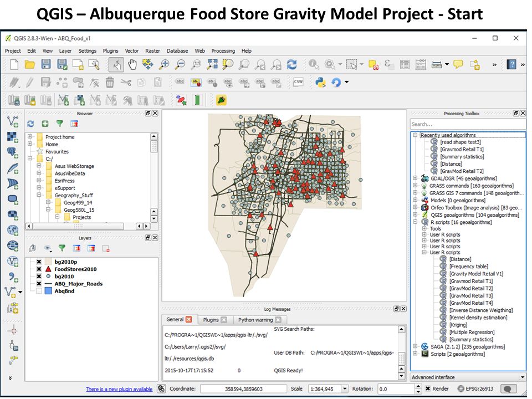Open the Layer menu
Image resolution: width=532 pixels, height=399 pixels.
65,51
